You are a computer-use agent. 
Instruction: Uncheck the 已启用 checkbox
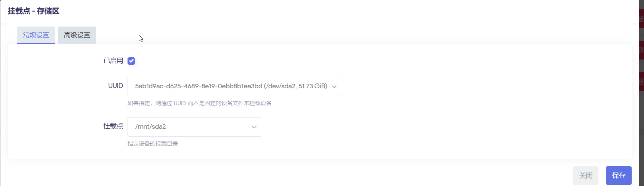click(131, 61)
